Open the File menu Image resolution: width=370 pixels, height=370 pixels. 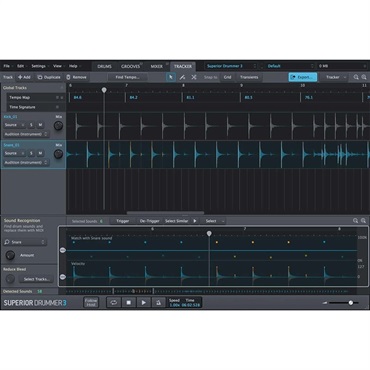pyautogui.click(x=8, y=66)
